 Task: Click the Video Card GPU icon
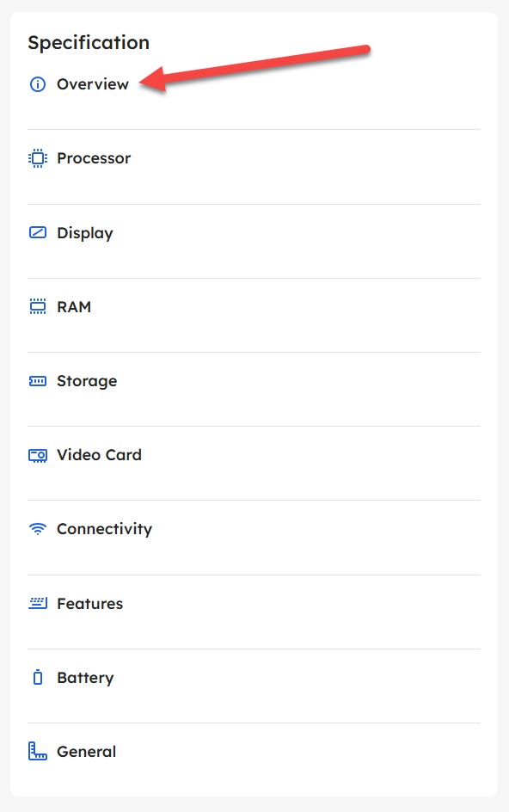37,455
